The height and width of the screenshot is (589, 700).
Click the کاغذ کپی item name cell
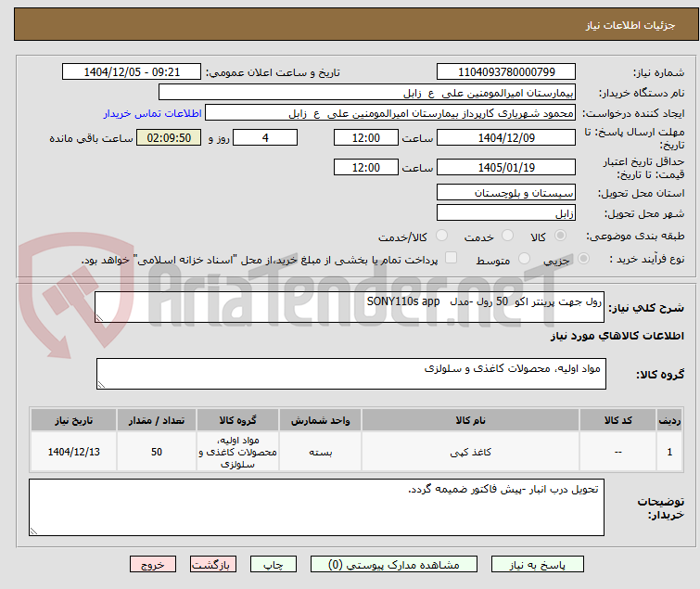pos(471,452)
